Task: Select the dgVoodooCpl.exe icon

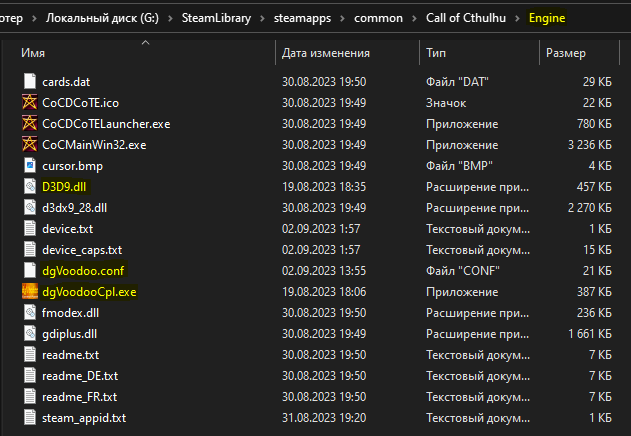Action: click(29, 291)
